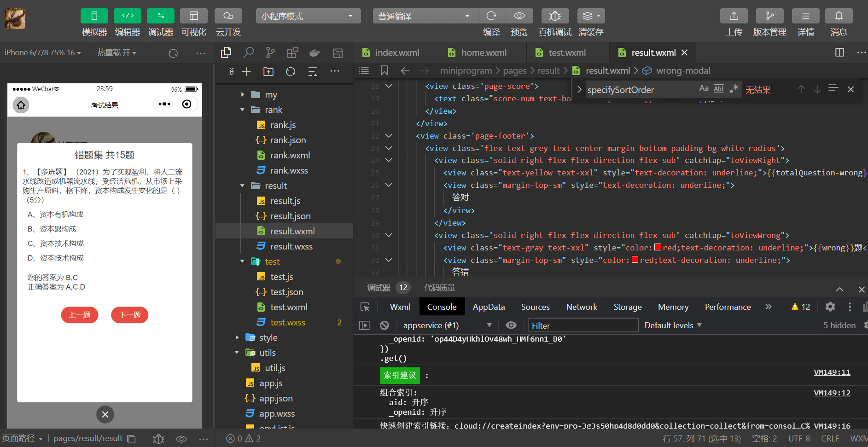Collapse the rank folder

pos(243,110)
